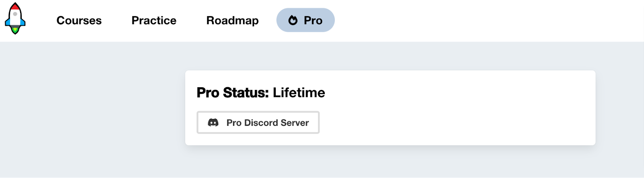Open the Practice page
The height and width of the screenshot is (178, 644).
point(154,20)
